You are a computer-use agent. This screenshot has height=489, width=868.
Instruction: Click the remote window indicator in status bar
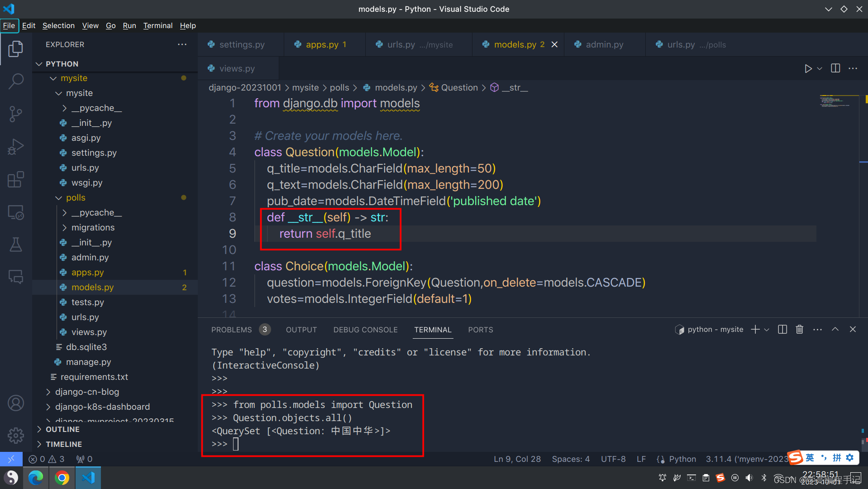click(11, 459)
